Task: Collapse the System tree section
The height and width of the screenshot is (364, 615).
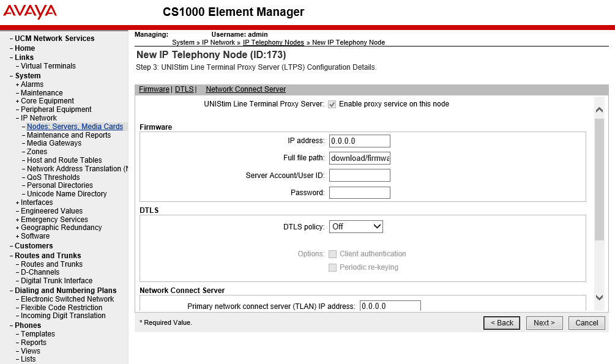Action: click(12, 76)
